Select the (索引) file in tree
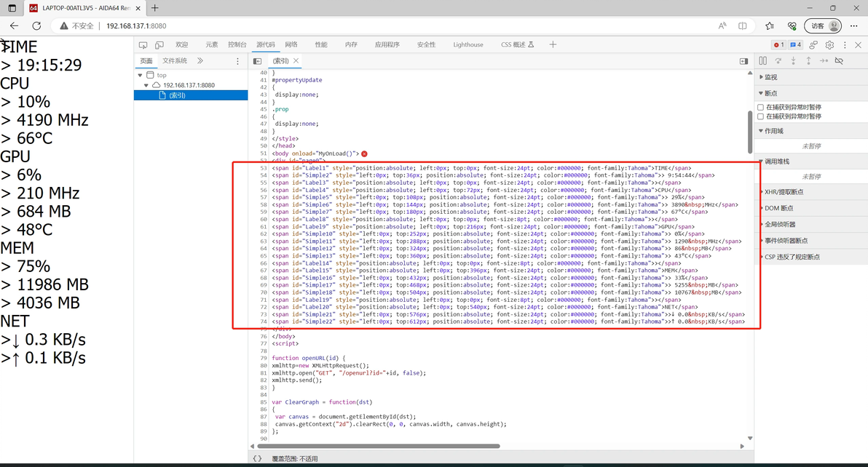This screenshot has height=467, width=868. tap(191, 95)
